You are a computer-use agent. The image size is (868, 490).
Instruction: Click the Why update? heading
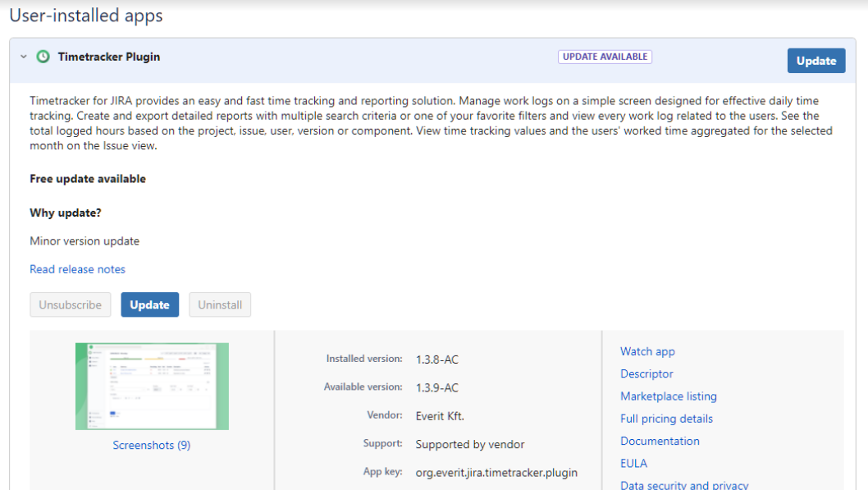point(66,213)
